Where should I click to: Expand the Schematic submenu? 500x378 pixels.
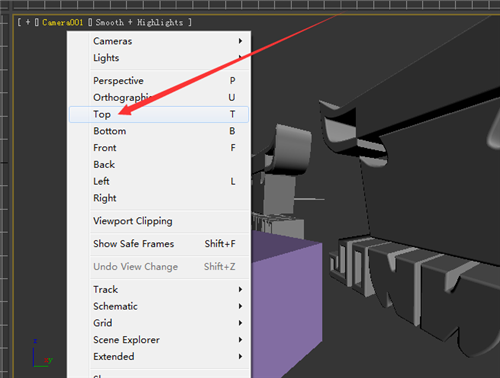click(x=159, y=306)
